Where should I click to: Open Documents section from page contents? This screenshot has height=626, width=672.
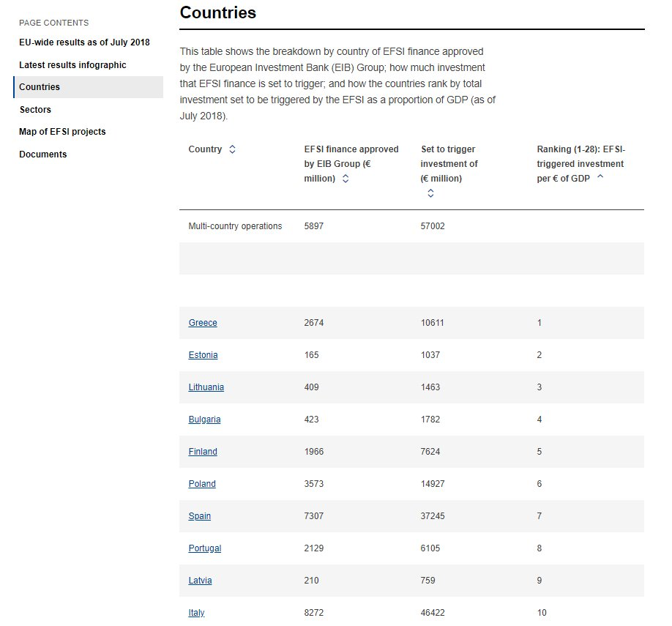tap(43, 154)
